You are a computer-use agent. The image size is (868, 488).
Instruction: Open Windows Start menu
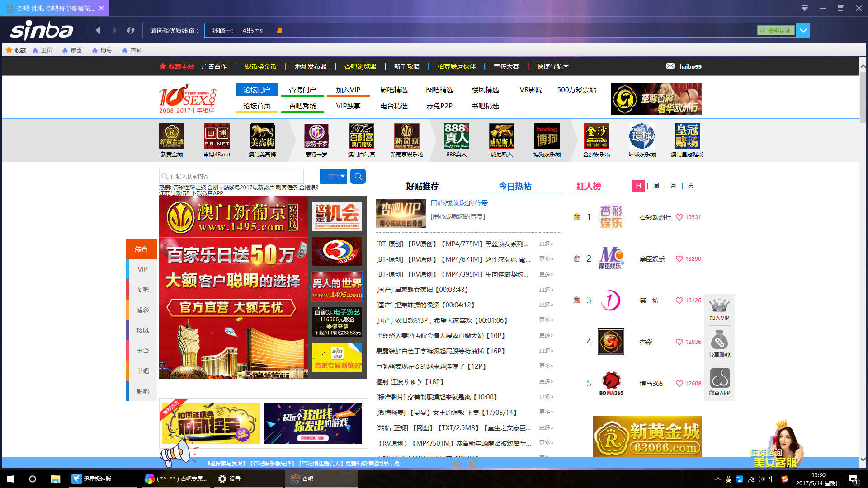(x=11, y=479)
